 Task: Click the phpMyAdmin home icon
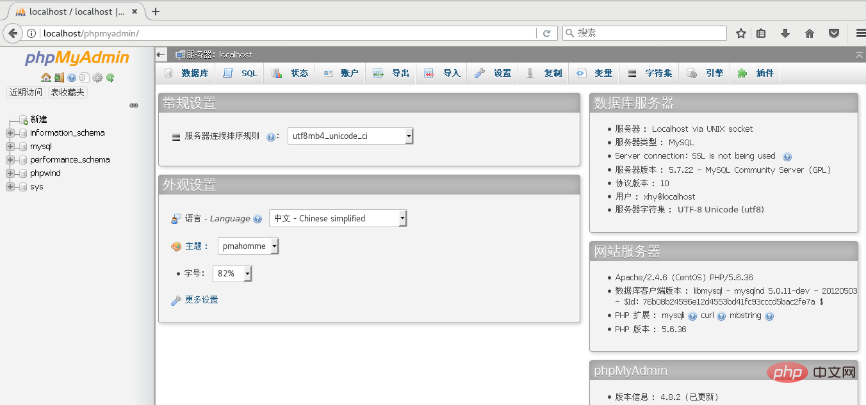pos(46,77)
